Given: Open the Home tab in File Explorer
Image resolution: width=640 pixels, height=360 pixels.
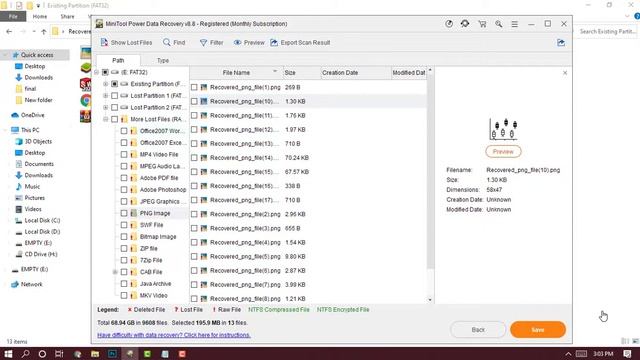Looking at the screenshot, I should click(40, 16).
